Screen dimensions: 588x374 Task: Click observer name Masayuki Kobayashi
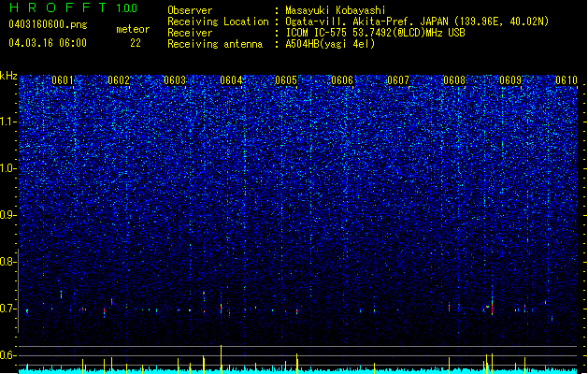pyautogui.click(x=336, y=10)
